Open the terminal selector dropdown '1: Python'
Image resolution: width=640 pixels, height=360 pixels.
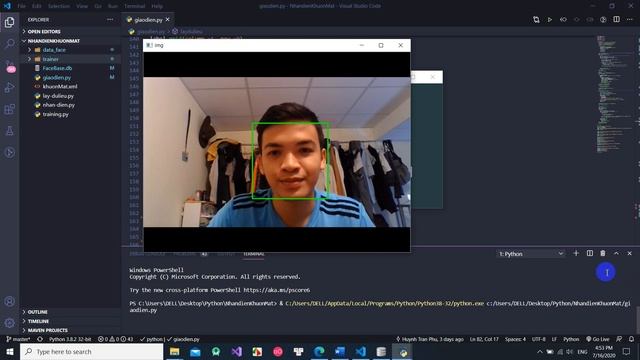click(x=531, y=254)
